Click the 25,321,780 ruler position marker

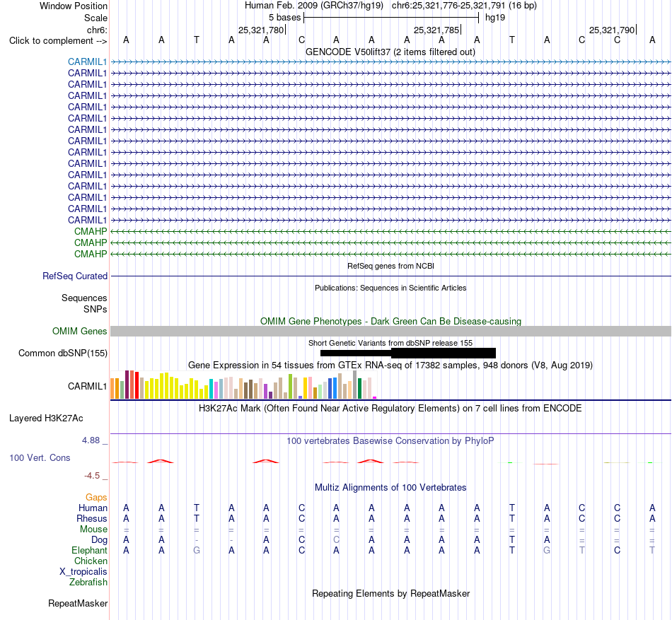point(262,30)
